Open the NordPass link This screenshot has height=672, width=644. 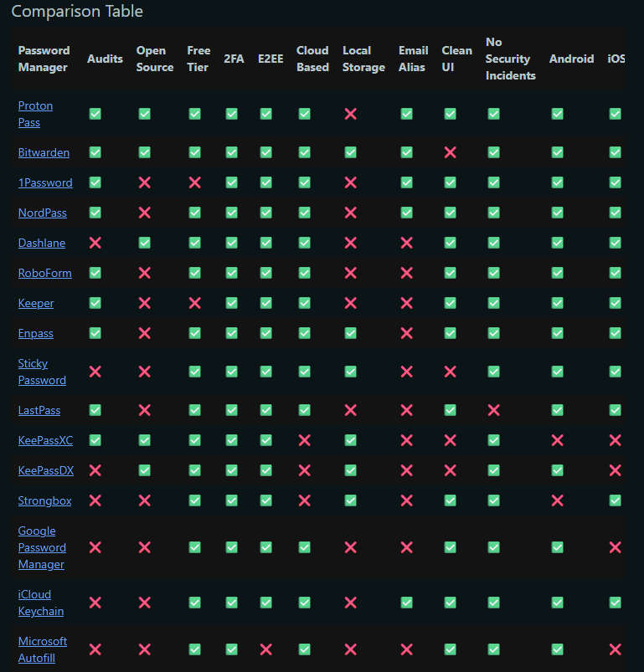[43, 213]
